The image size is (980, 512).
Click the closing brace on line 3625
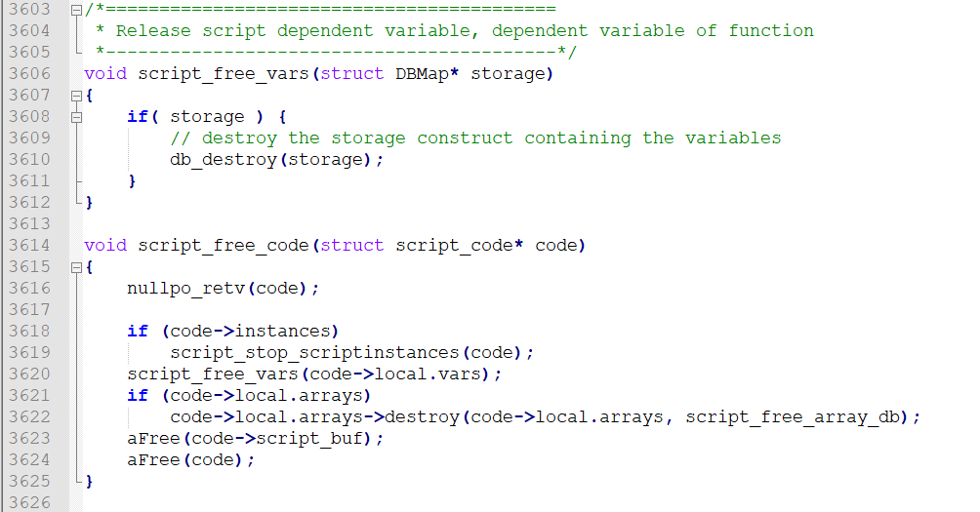click(x=90, y=482)
